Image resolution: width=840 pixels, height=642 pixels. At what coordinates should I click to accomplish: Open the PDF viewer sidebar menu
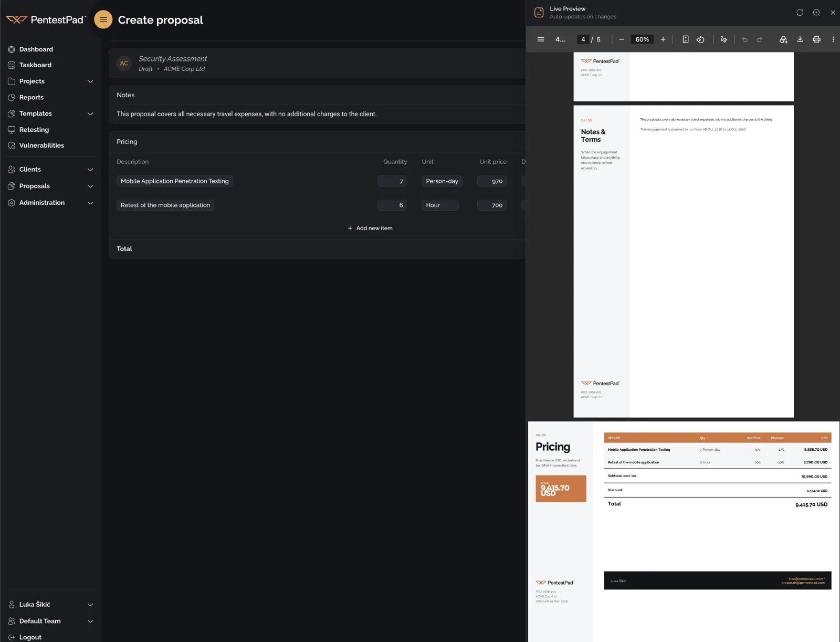(x=541, y=39)
